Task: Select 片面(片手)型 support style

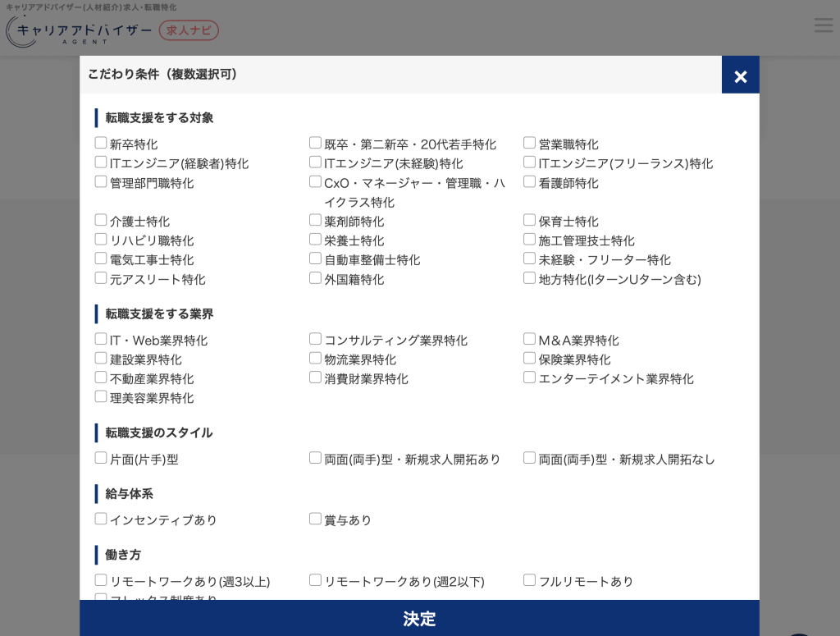Action: 100,457
